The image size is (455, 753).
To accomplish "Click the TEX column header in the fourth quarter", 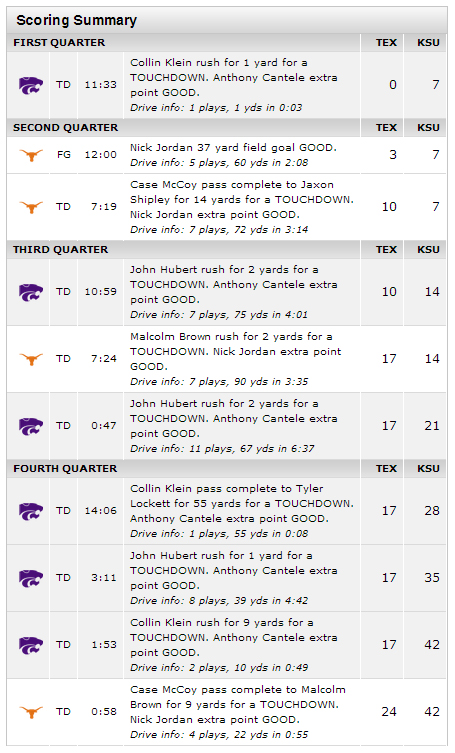I will coord(386,469).
